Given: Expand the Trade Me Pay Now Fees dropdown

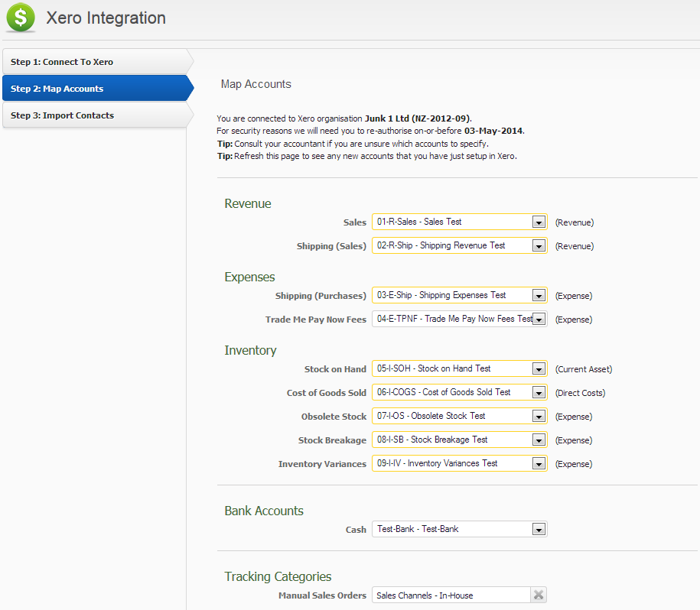Looking at the screenshot, I should [x=459, y=319].
